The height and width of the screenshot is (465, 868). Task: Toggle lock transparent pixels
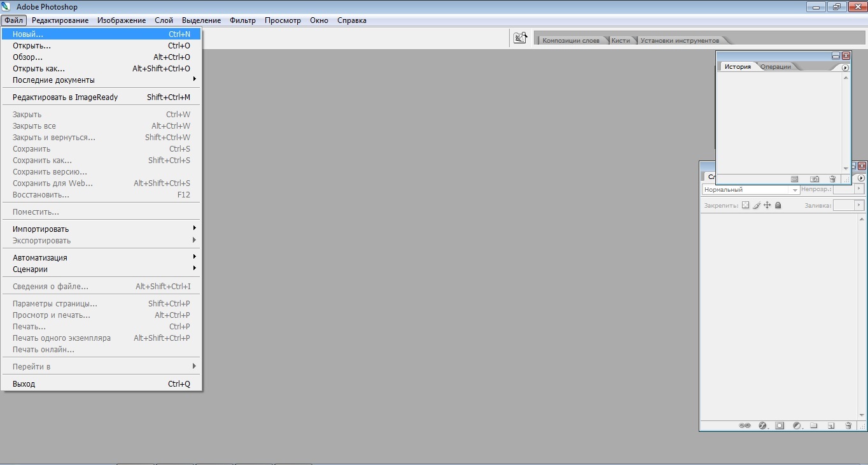click(746, 205)
